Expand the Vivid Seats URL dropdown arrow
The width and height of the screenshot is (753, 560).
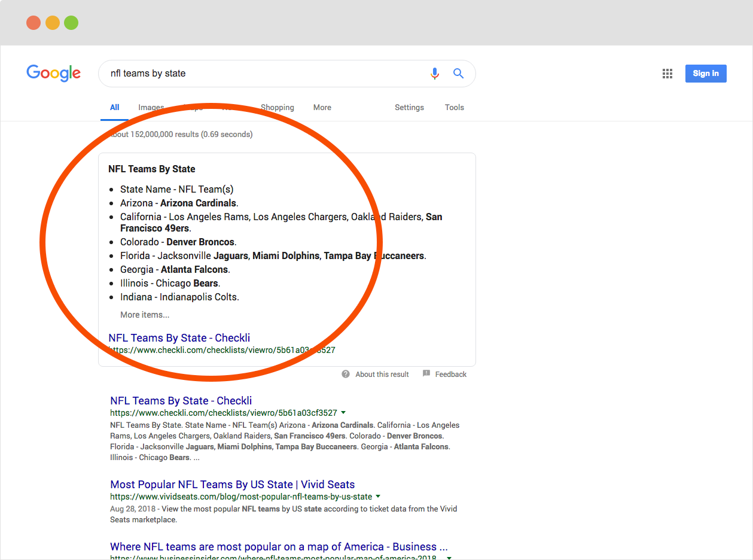click(x=378, y=497)
